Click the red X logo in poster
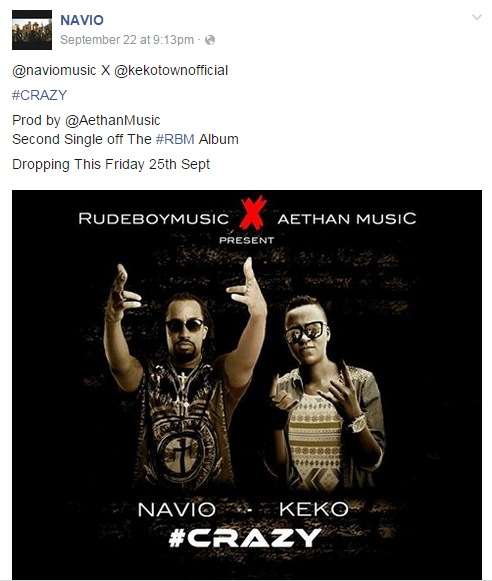The width and height of the screenshot is (492, 581). tap(253, 213)
